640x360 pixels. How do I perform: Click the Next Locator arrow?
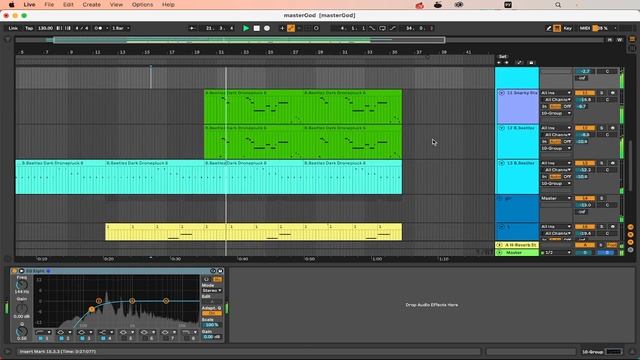tap(507, 63)
